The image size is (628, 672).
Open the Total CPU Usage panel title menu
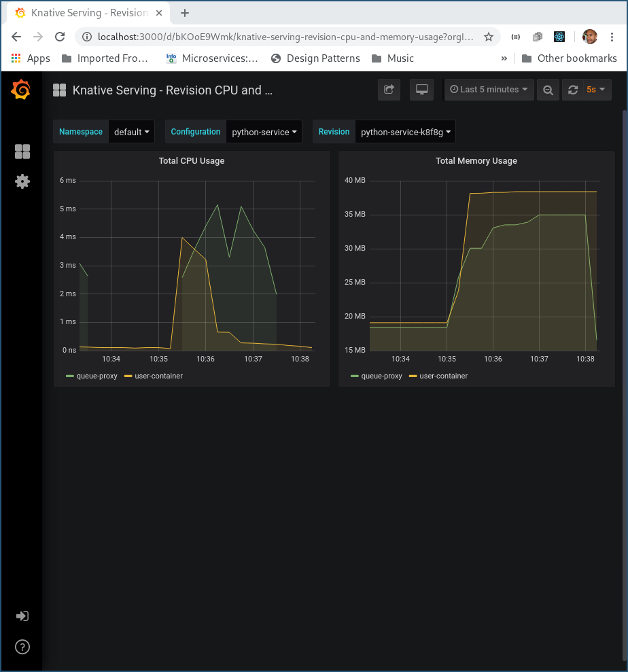[x=192, y=161]
